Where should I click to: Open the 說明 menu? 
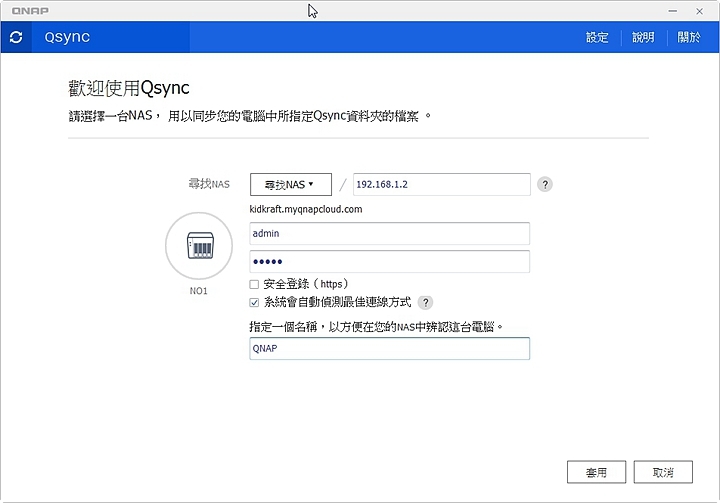point(643,37)
